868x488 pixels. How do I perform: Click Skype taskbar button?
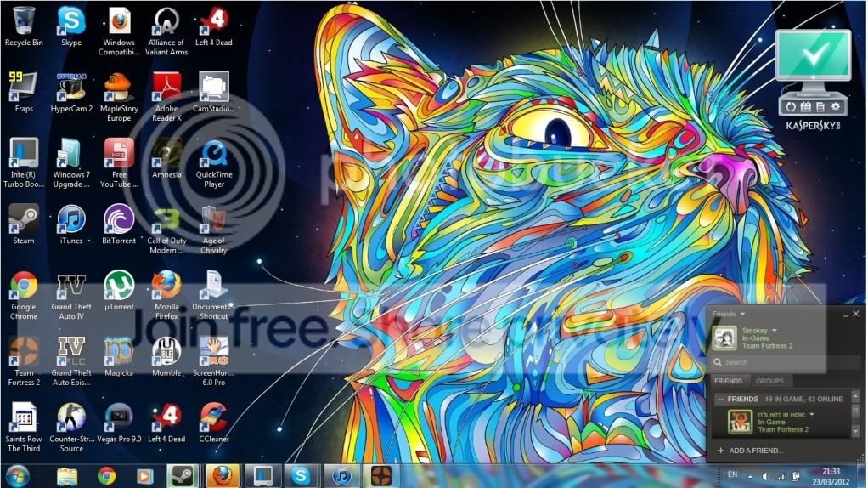[302, 476]
